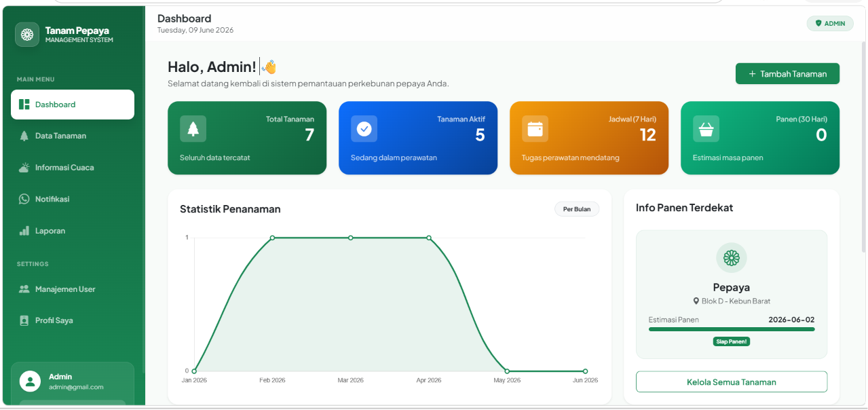Image resolution: width=868 pixels, height=410 pixels.
Task: Click the Jun 2026 chart data point
Action: click(x=586, y=371)
